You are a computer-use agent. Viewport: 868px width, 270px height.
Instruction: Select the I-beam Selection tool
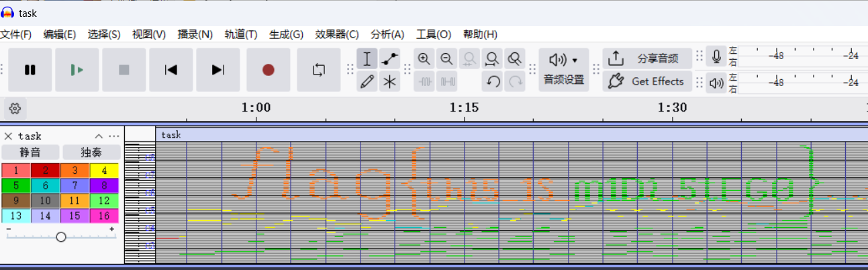(x=367, y=59)
